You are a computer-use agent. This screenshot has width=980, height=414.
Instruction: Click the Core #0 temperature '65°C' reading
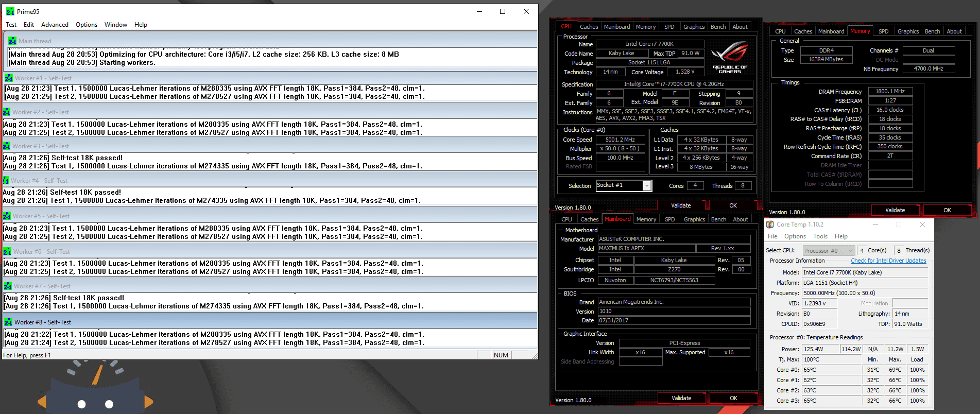point(831,370)
